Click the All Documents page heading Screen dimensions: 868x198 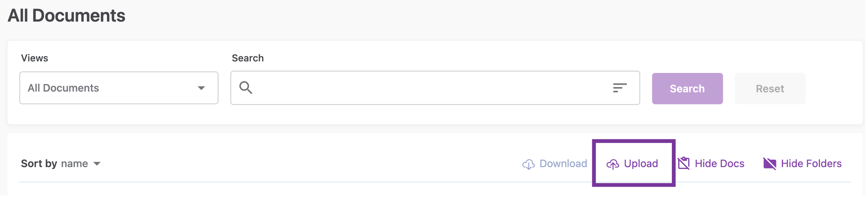[x=67, y=15]
